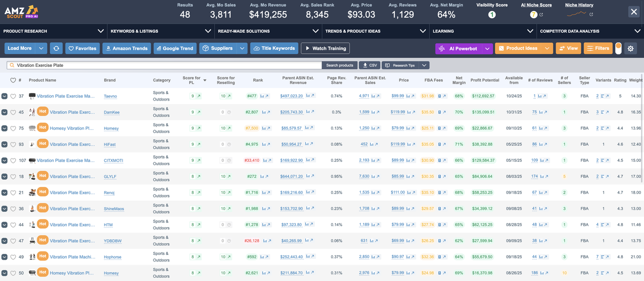Image resolution: width=644 pixels, height=281 pixels.
Task: Open variants list icon in HTM row
Action: click(602, 225)
